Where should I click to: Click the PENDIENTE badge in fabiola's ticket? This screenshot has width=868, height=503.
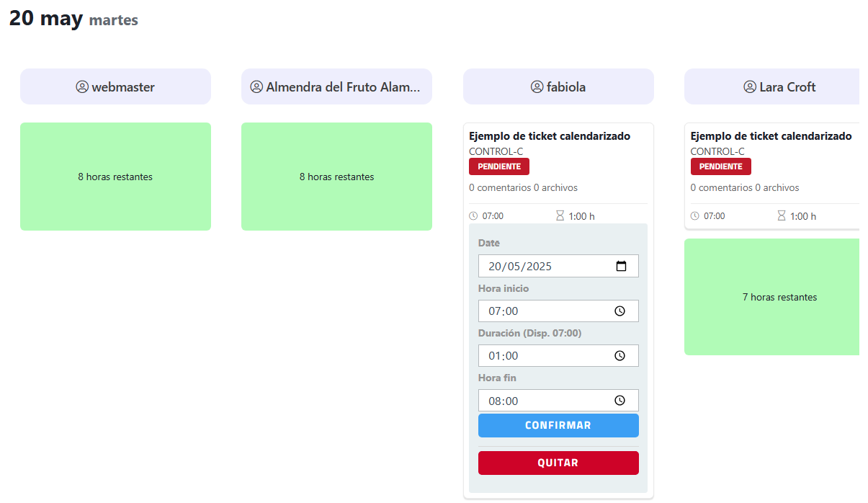498,166
